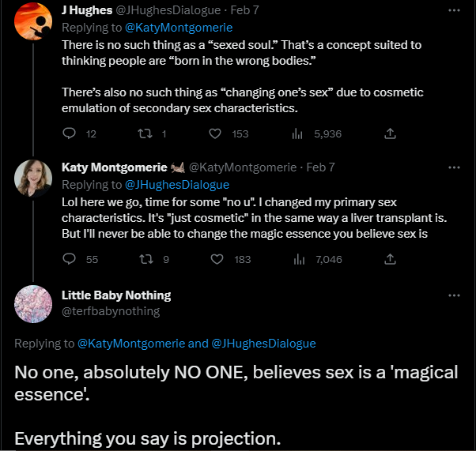This screenshot has height=451, width=476.
Task: Share J Hughes's tweet
Action: pos(390,134)
